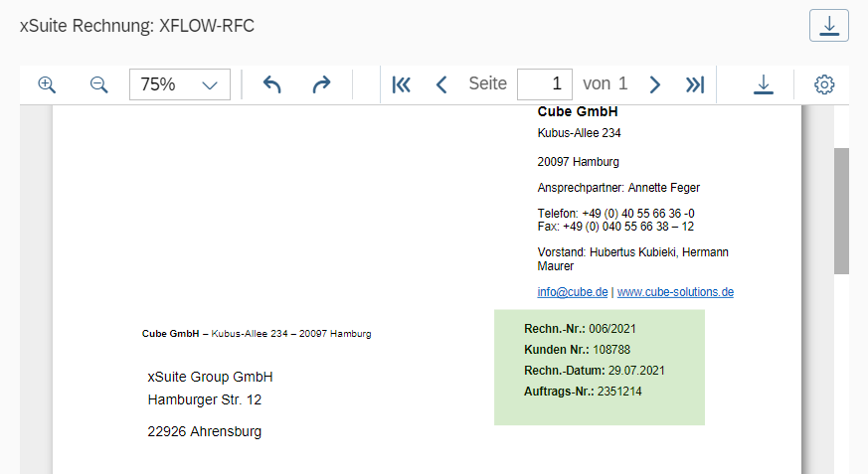Image resolution: width=868 pixels, height=474 pixels.
Task: Open the info@cube.de email link
Action: (x=573, y=292)
